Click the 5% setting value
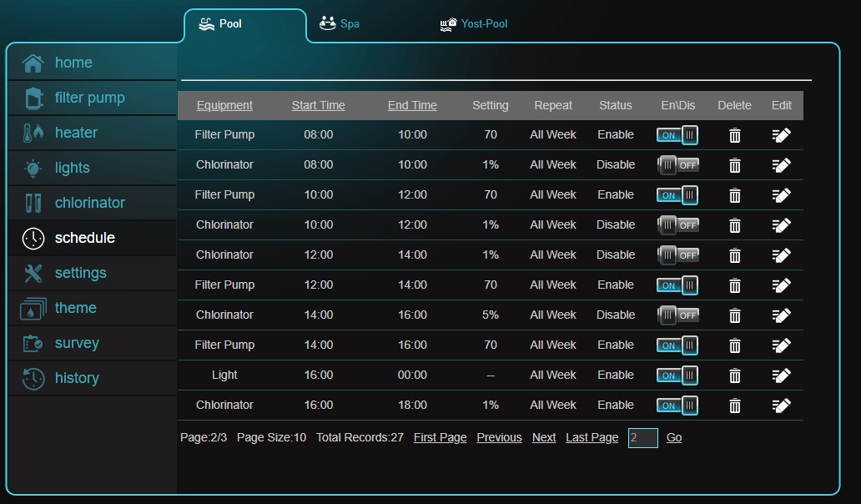Viewport: 861px width, 504px height. [x=491, y=315]
